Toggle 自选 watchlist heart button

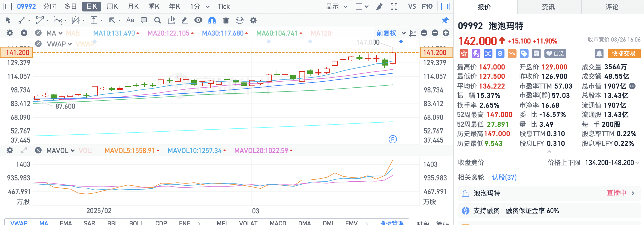coord(555,54)
